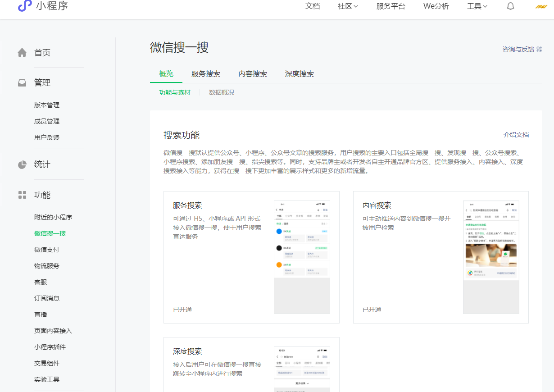Viewport: 554px width, 392px height.
Task: Click 已开通 status in 内容搜索 card
Action: coord(372,310)
